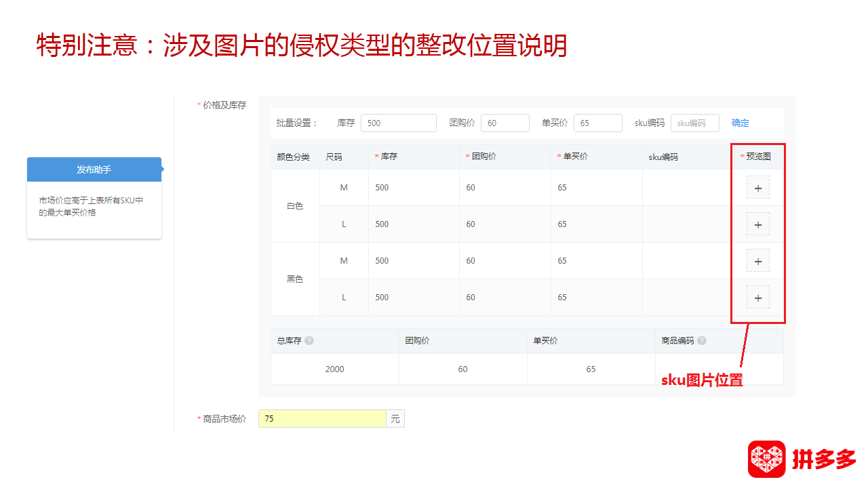The height and width of the screenshot is (488, 868).
Task: Edit 库存 cell for 白色 M
Action: click(414, 188)
